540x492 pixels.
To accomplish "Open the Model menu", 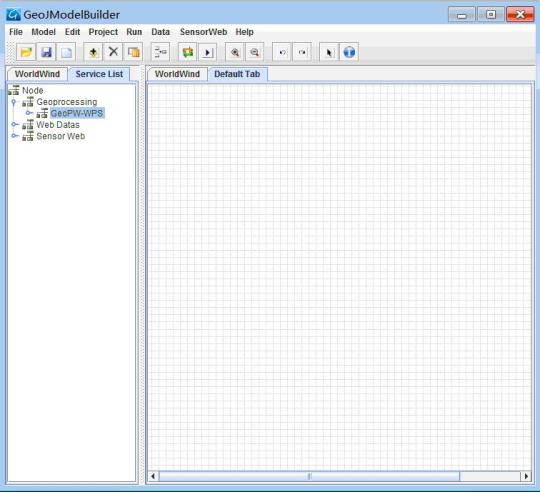I will 43,32.
